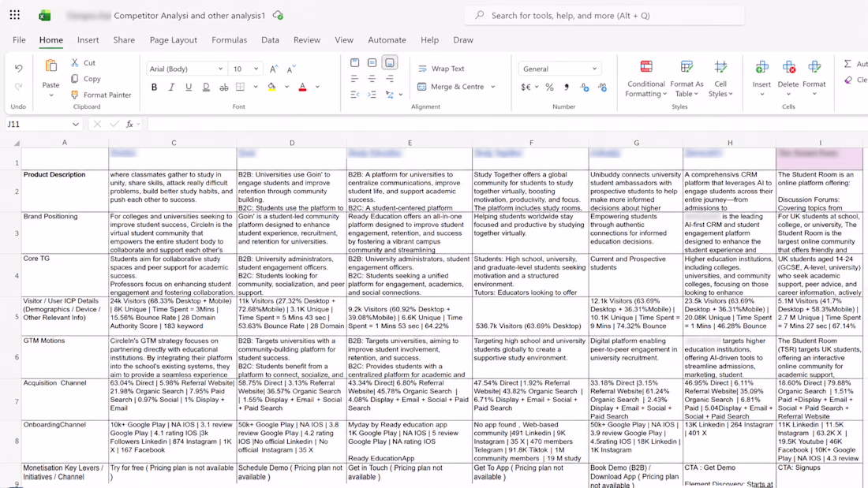This screenshot has width=868, height=488.
Task: Apply double underline
Action: point(206,87)
